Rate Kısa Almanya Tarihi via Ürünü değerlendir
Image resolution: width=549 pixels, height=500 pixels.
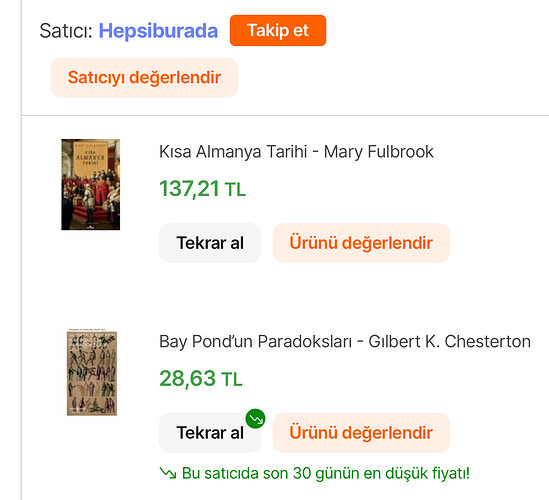(x=361, y=243)
